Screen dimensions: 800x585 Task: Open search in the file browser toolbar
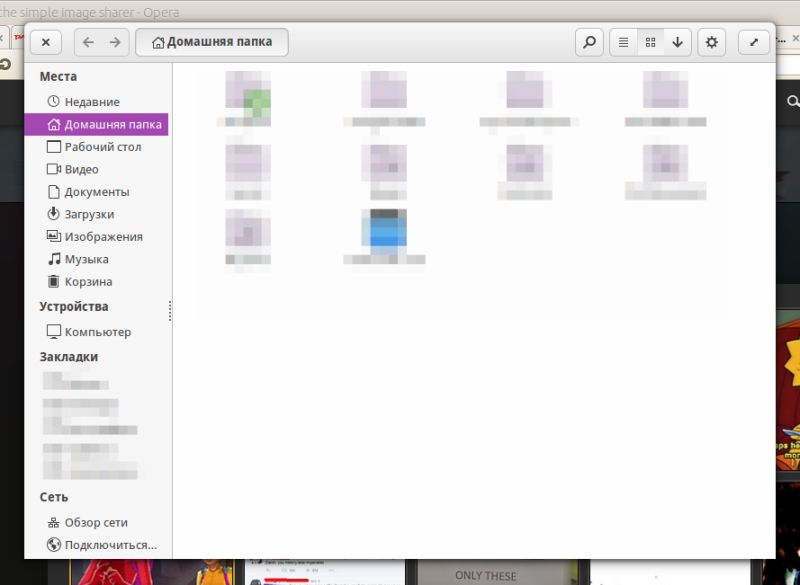(589, 43)
